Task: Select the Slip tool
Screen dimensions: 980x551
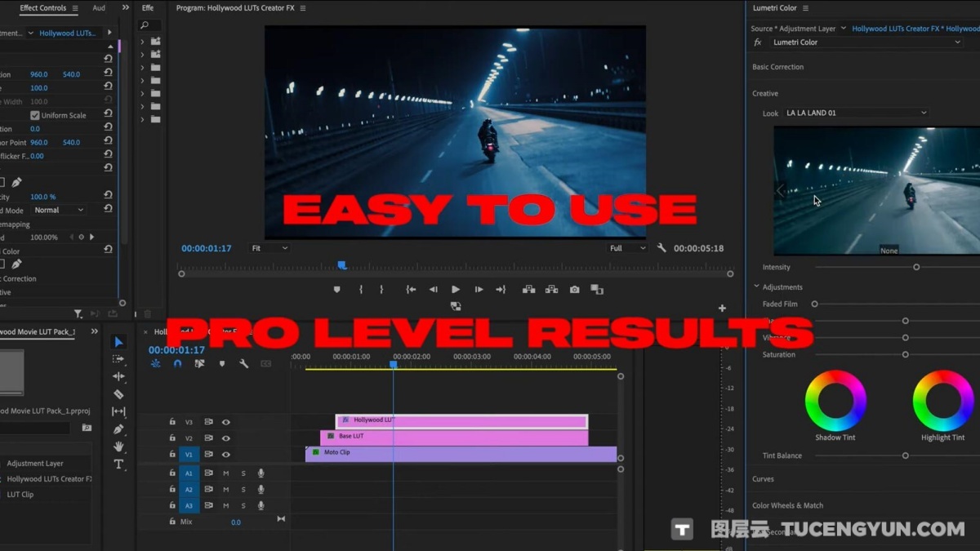Action: tap(118, 411)
